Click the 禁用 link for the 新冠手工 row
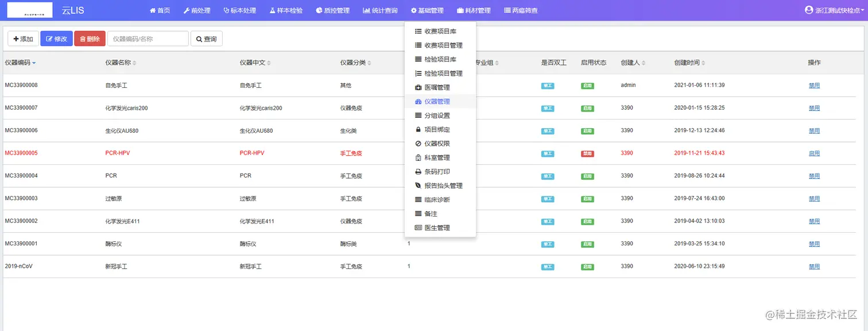The width and height of the screenshot is (868, 331). (x=813, y=266)
